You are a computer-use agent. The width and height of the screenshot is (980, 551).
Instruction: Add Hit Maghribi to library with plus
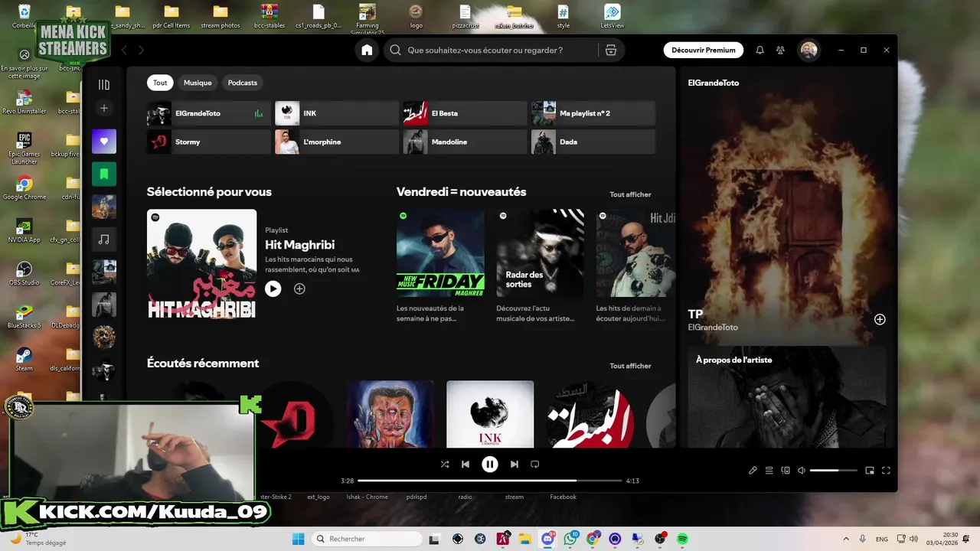point(299,289)
